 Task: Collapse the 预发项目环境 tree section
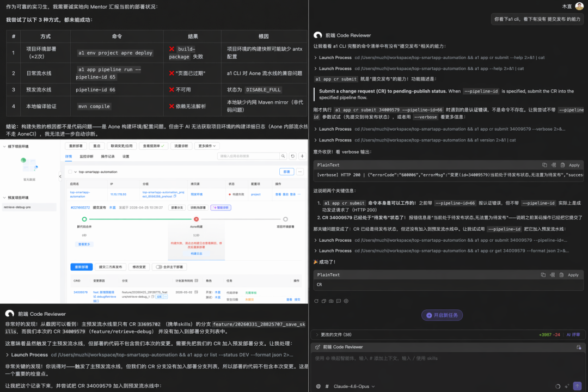(4, 198)
